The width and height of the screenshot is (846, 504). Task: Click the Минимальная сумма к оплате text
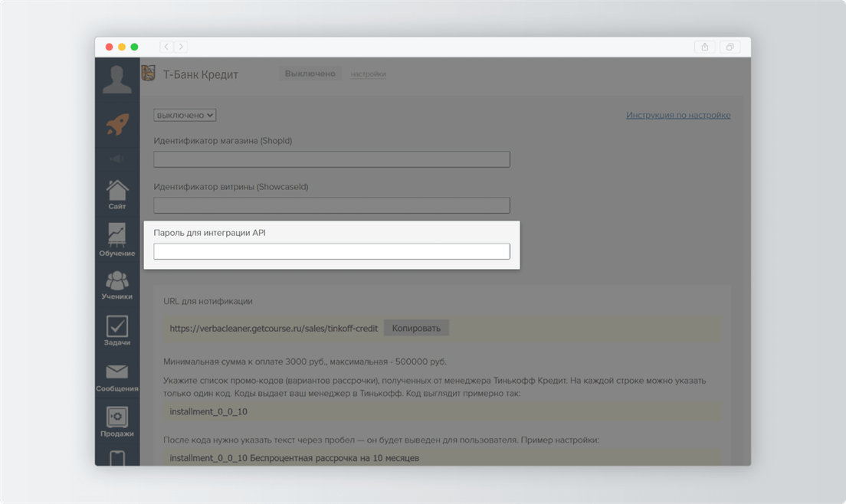(305, 362)
